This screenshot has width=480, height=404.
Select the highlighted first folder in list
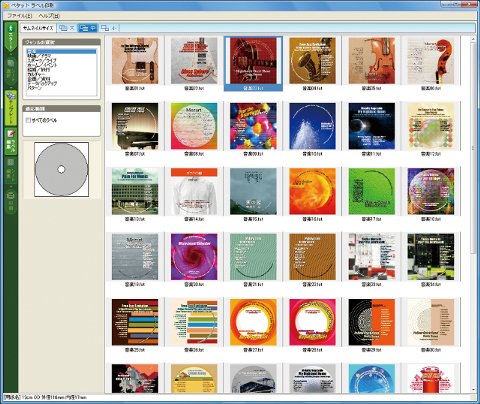coord(61,51)
